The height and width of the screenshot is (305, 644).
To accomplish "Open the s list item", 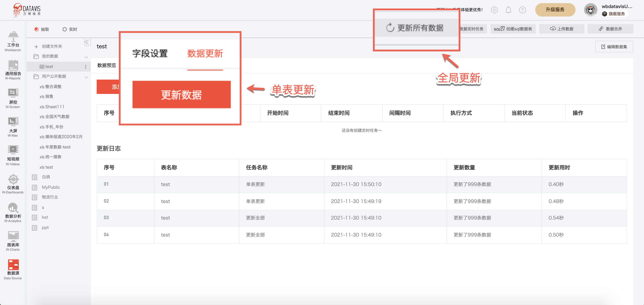I will (x=43, y=208).
